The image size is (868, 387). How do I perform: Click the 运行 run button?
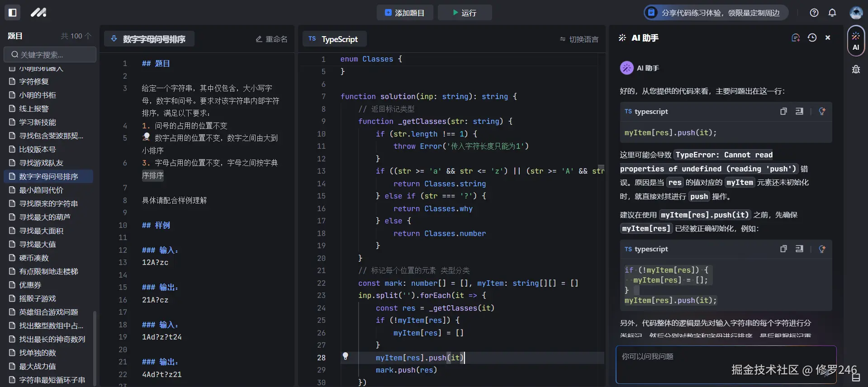465,13
